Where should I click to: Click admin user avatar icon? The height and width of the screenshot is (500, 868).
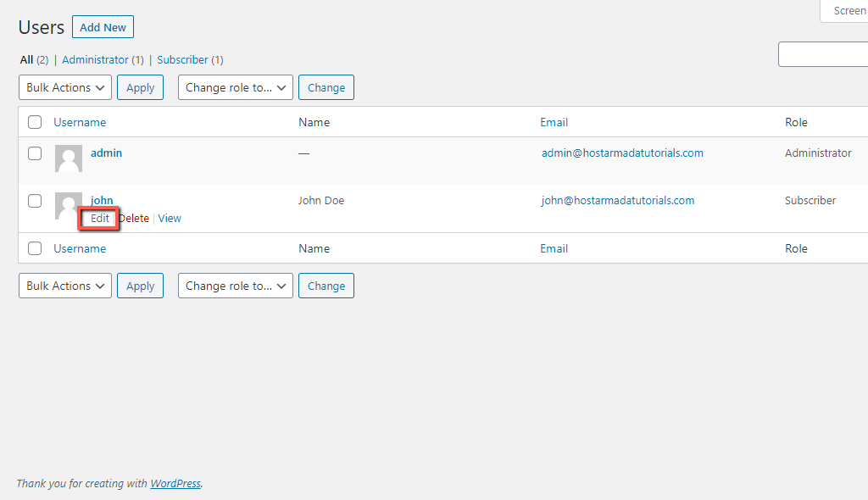coord(69,158)
